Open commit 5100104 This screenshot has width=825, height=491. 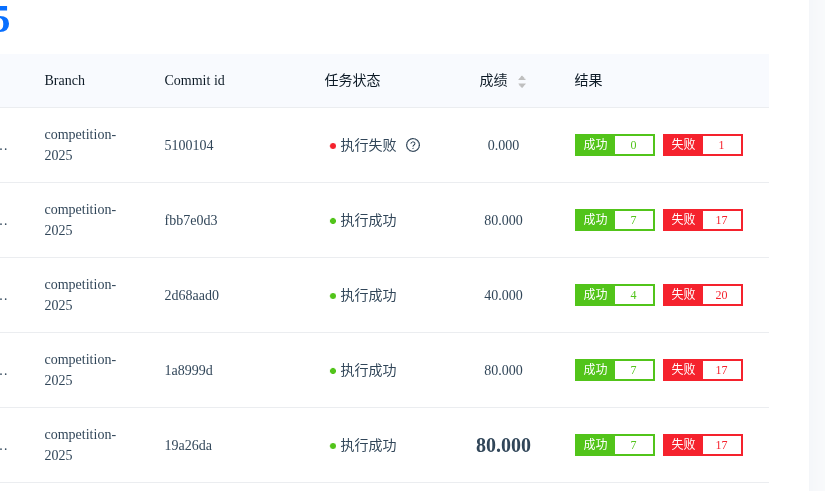(x=189, y=145)
